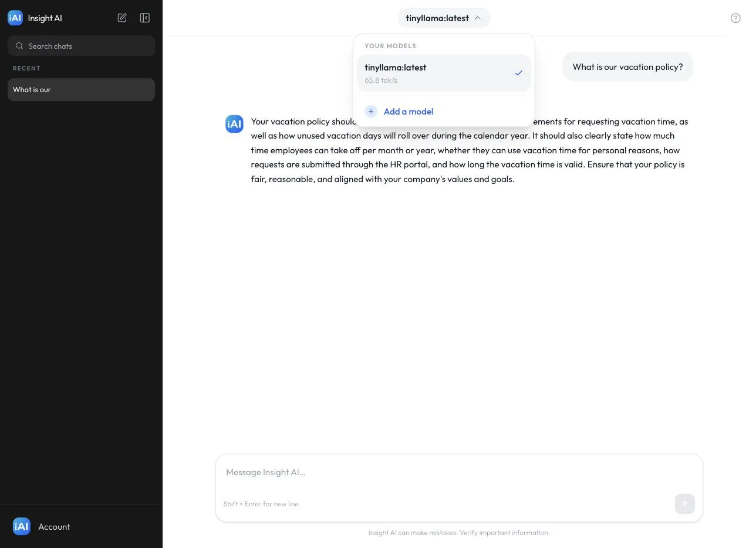Click the plus icon beside Add a model
Image resolution: width=756 pixels, height=548 pixels.
371,111
